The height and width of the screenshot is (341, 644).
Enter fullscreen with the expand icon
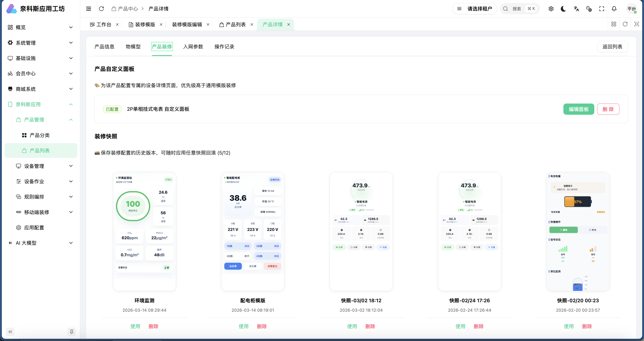tap(602, 9)
